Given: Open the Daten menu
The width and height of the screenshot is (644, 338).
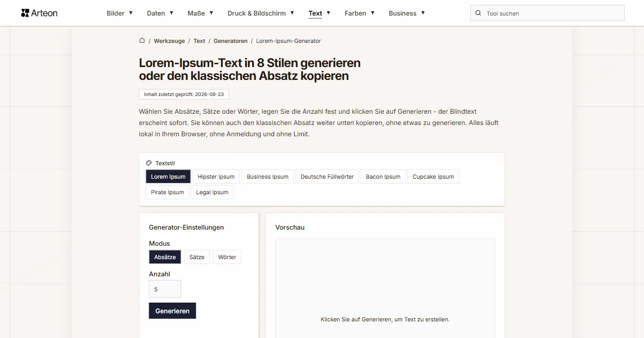Looking at the screenshot, I should point(156,13).
